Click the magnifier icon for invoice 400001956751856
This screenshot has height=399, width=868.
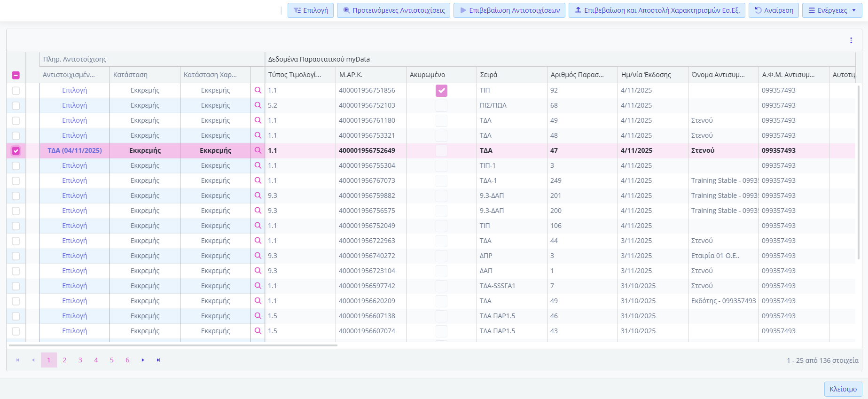point(258,90)
